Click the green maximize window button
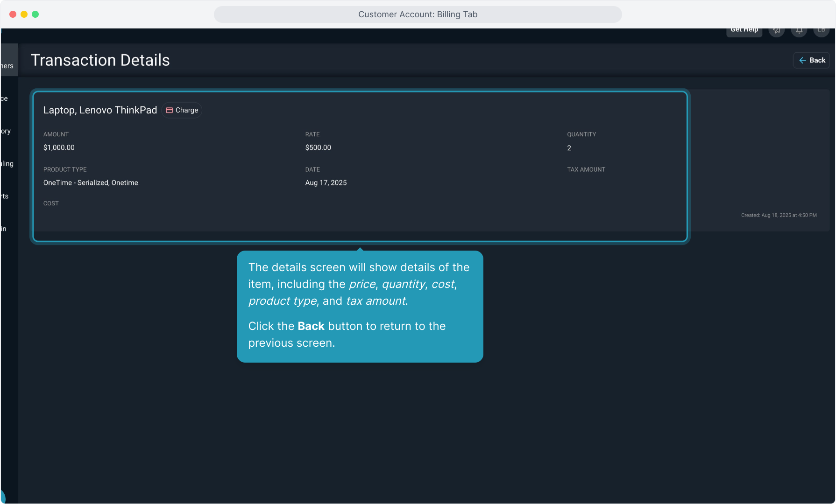 tap(35, 14)
